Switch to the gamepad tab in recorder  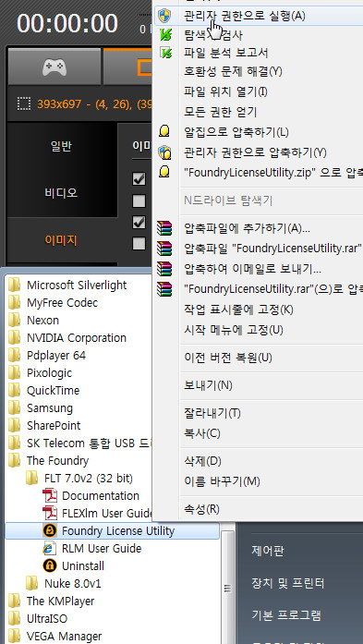(54, 67)
